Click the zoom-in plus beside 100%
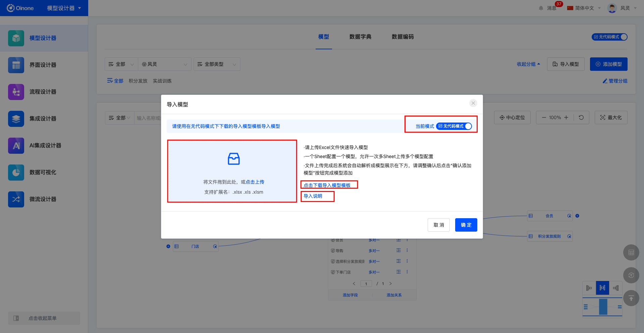 click(566, 117)
